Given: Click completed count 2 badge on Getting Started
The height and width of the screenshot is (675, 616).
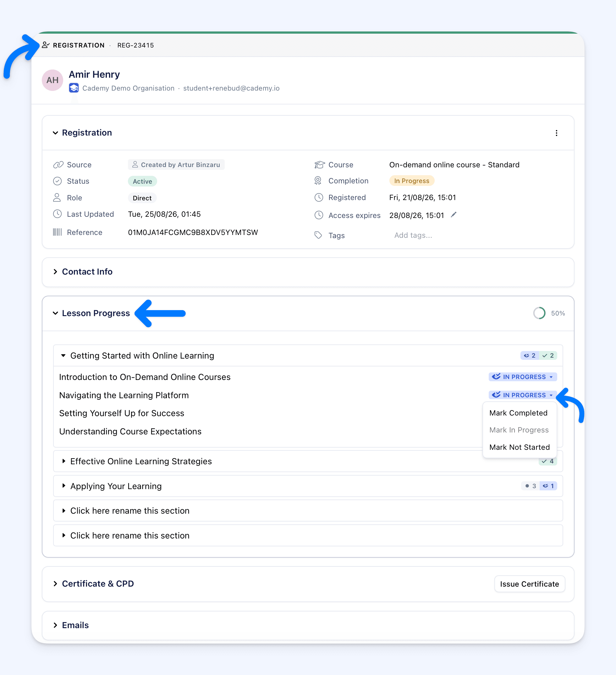Looking at the screenshot, I should coord(548,355).
